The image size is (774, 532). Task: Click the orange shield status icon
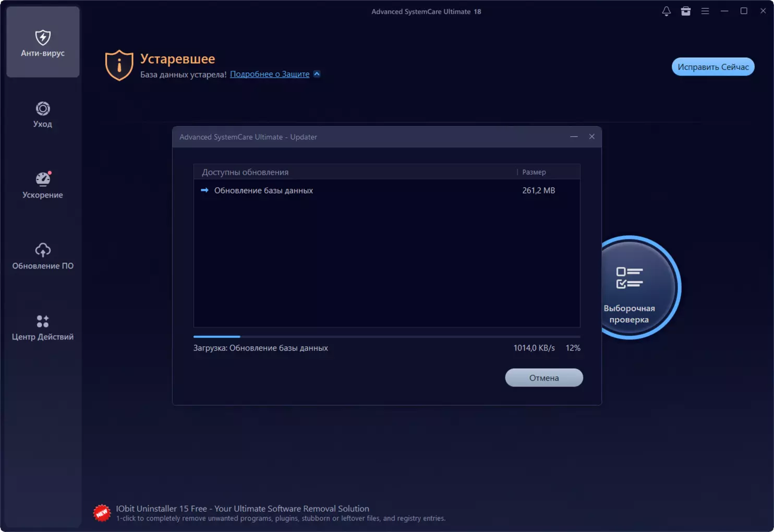(x=119, y=65)
